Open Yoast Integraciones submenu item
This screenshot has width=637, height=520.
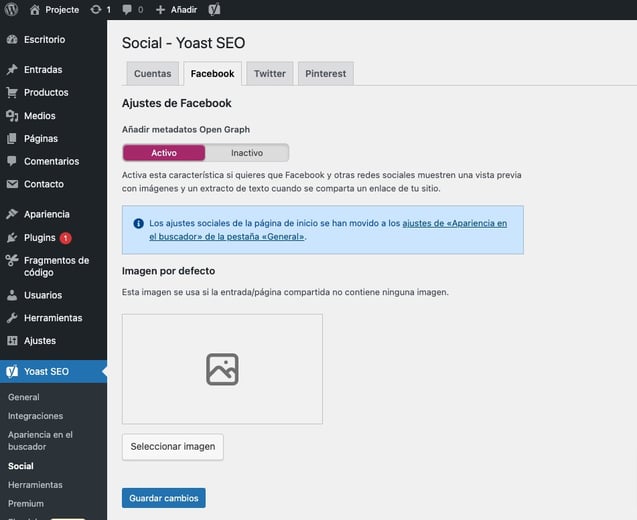[x=35, y=416]
